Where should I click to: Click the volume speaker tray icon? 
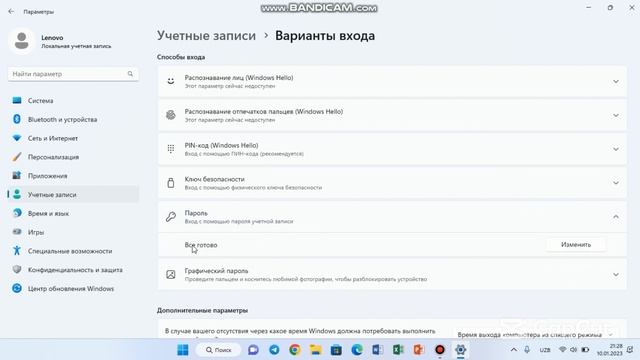[574, 350]
